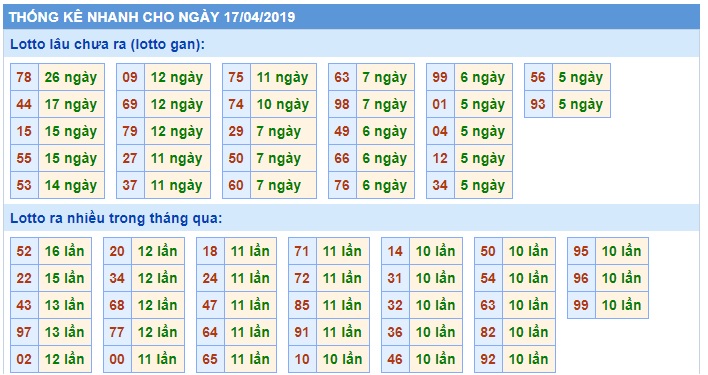Select lotto number 72
This screenshot has width=708, height=375.
(x=302, y=278)
